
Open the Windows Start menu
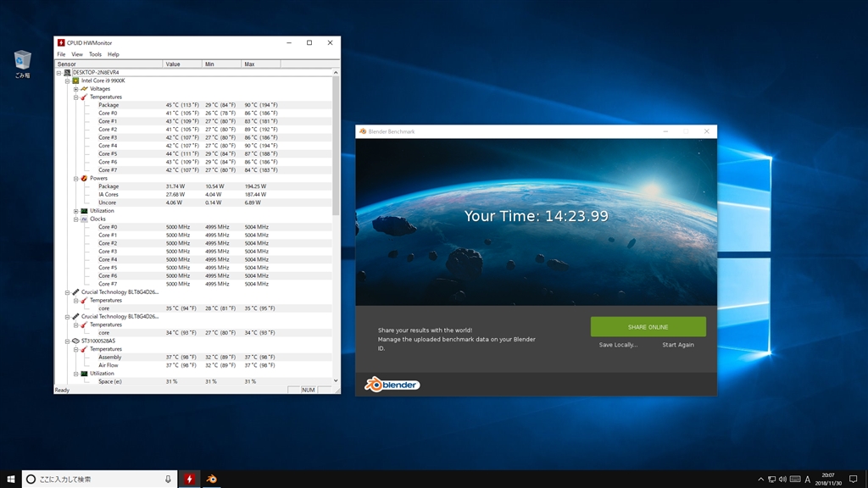click(x=10, y=480)
